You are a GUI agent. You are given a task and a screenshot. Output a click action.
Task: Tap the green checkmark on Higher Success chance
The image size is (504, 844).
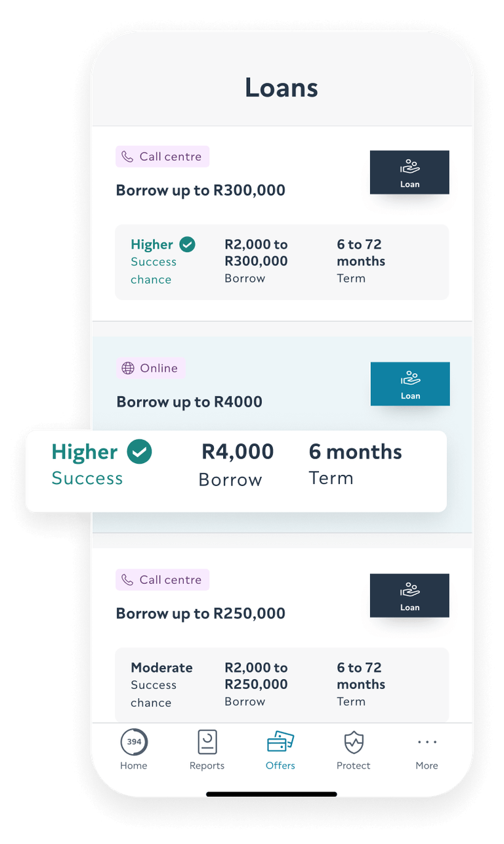tap(187, 244)
